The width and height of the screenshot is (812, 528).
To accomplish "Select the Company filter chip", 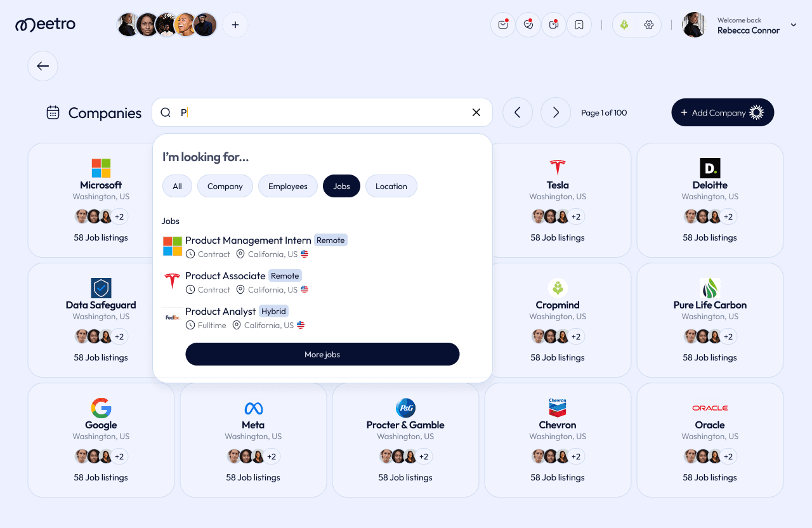I will (x=225, y=186).
